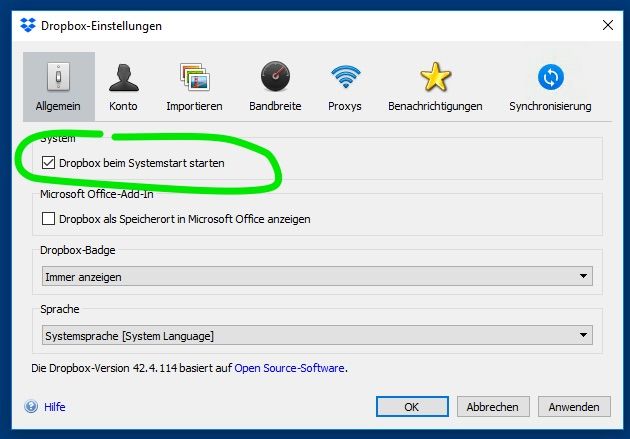Click the blue help question-mark icon
The image size is (630, 439).
31,406
